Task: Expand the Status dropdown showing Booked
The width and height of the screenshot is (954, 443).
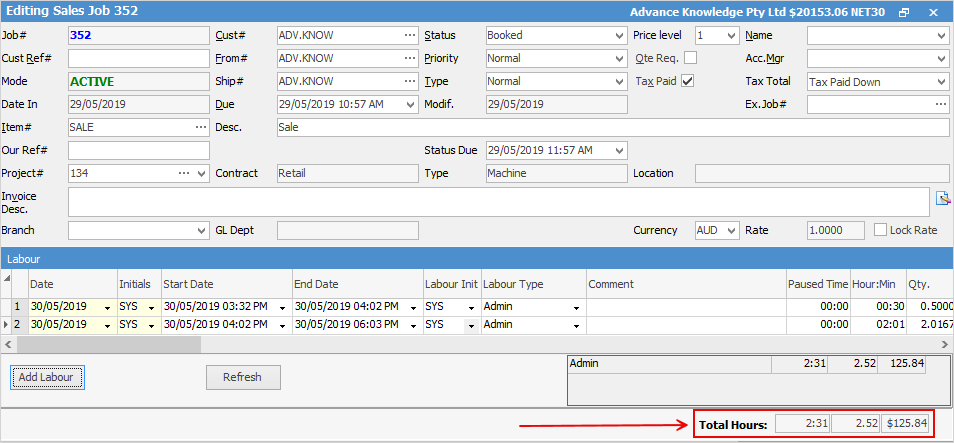Action: coord(620,35)
